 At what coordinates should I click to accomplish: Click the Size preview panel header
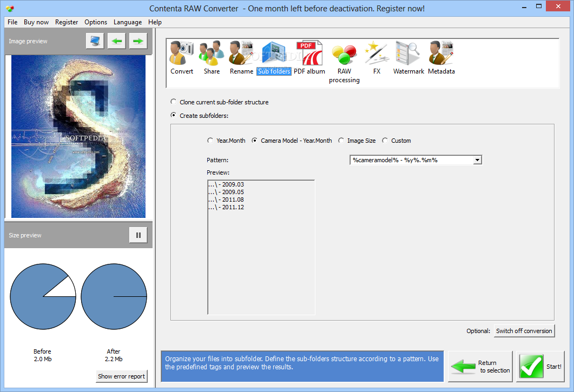pos(78,235)
